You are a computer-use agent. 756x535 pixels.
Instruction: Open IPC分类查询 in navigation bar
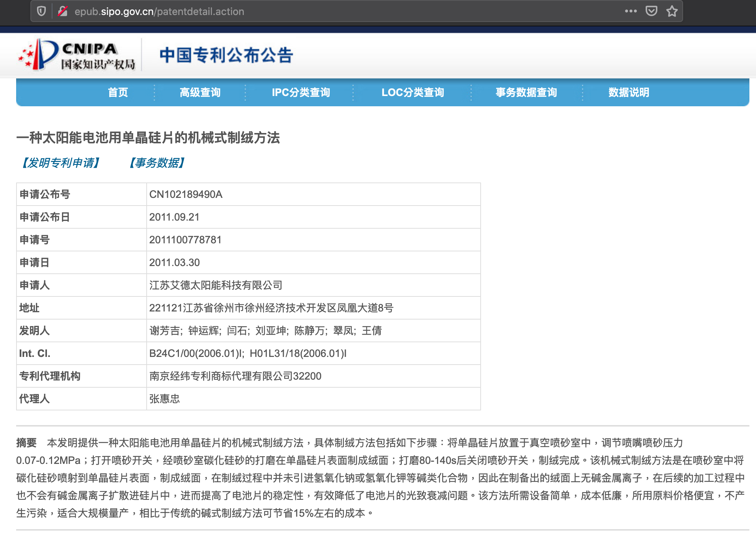pyautogui.click(x=301, y=92)
